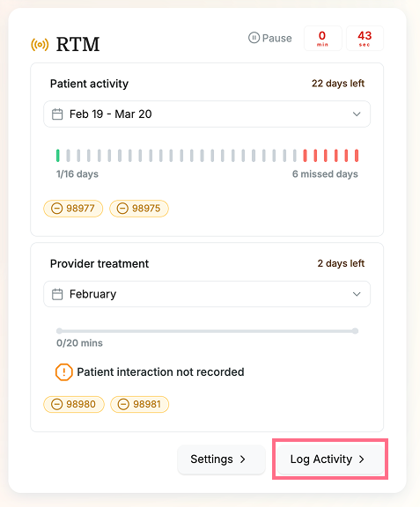Click the calendar icon beside Feb 19 - Mar 20
The image size is (420, 507).
point(57,114)
